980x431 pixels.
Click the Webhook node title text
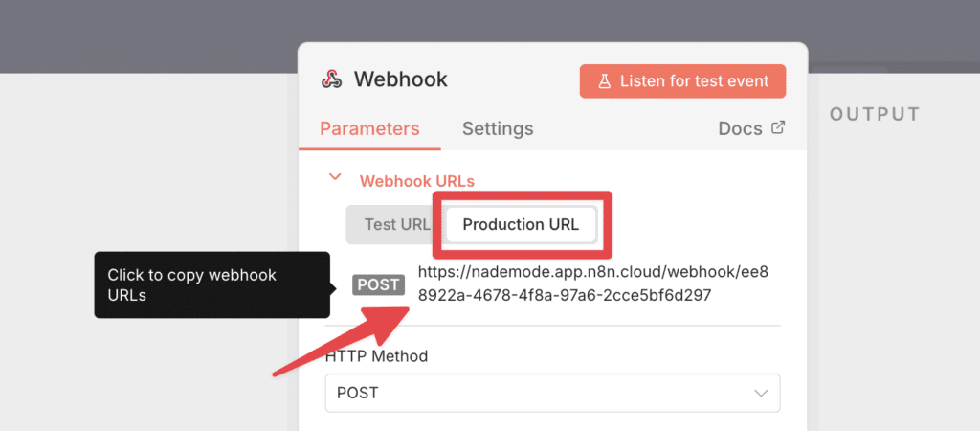click(x=401, y=79)
